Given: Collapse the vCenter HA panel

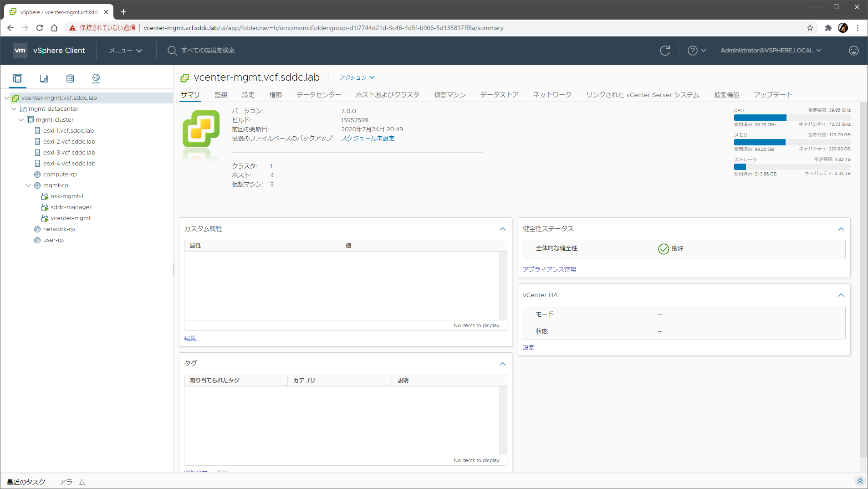Looking at the screenshot, I should (x=841, y=295).
